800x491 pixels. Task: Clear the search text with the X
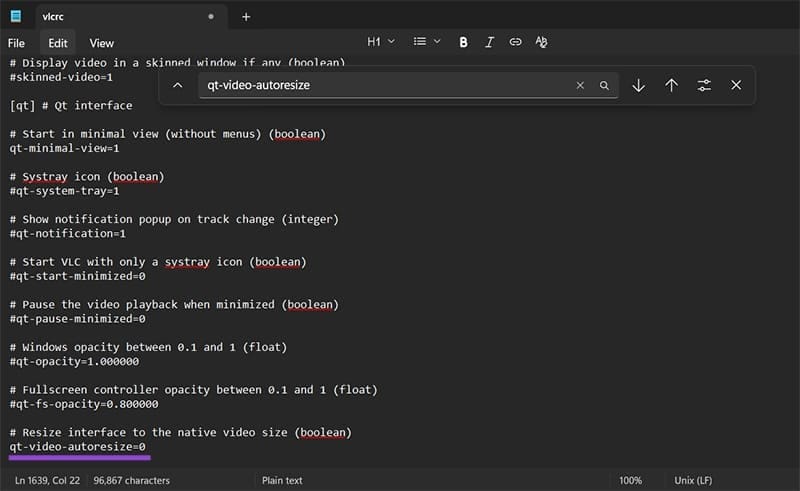pos(580,86)
